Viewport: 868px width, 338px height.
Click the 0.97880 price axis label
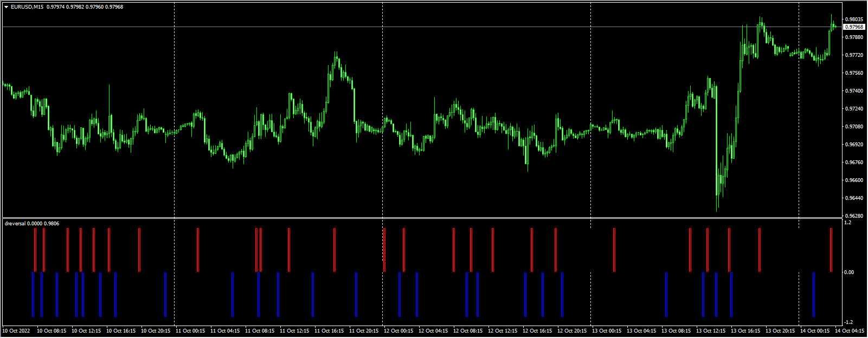(854, 37)
